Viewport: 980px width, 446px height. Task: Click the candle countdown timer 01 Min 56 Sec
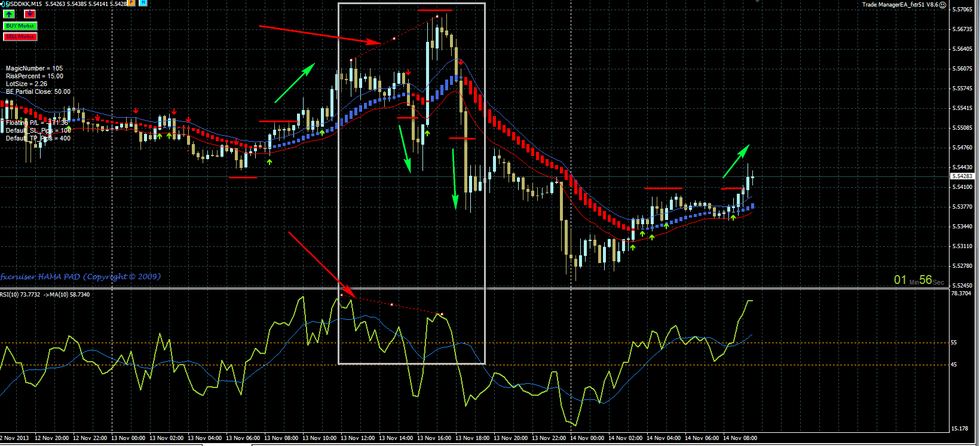pos(919,280)
